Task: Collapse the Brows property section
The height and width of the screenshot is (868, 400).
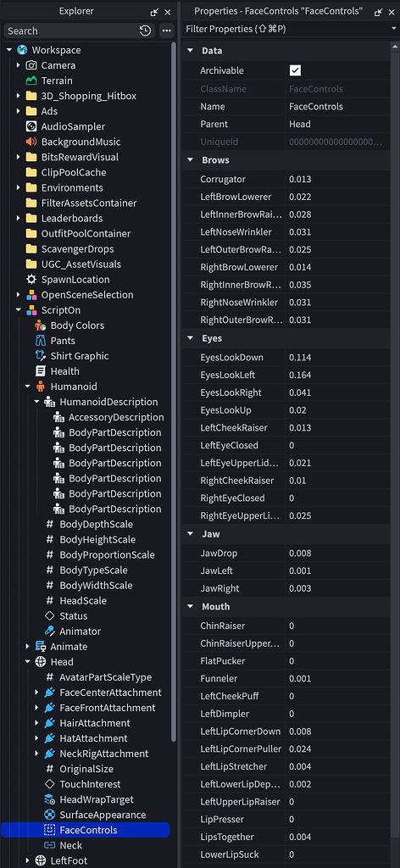Action: (191, 160)
